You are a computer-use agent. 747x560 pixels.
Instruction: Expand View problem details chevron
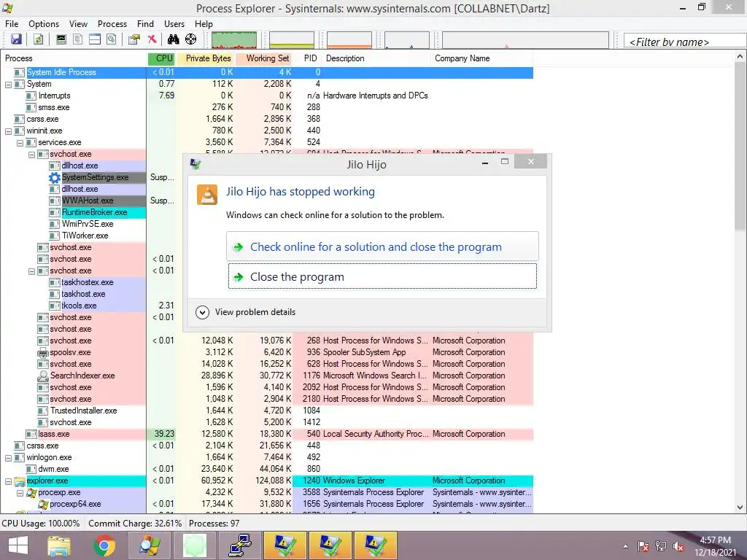click(202, 312)
